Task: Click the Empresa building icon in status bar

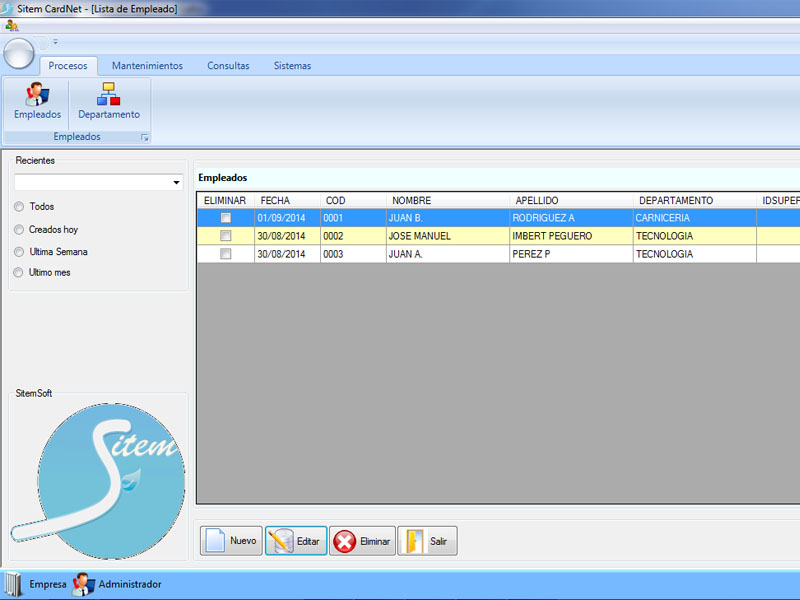Action: pyautogui.click(x=14, y=584)
